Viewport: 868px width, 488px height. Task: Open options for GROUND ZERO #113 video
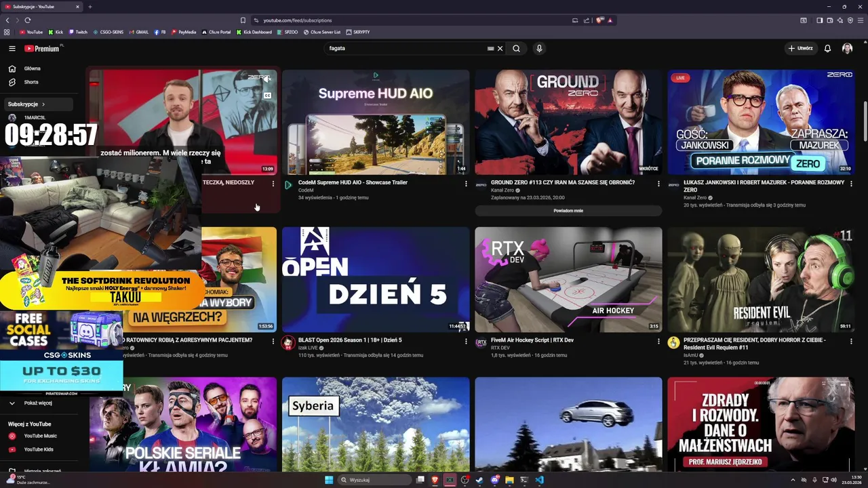click(x=658, y=184)
